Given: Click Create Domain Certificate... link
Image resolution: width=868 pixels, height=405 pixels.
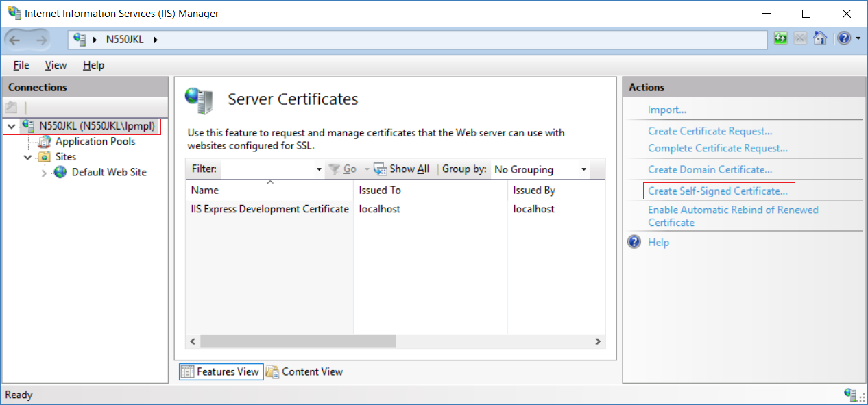Looking at the screenshot, I should [x=710, y=169].
